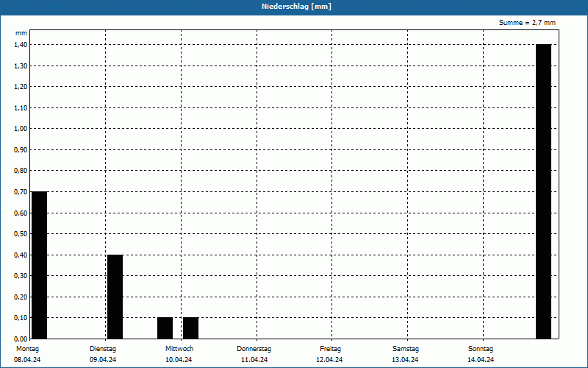The width and height of the screenshot is (588, 368).
Task: Click the Donnerstag day label
Action: pos(254,349)
